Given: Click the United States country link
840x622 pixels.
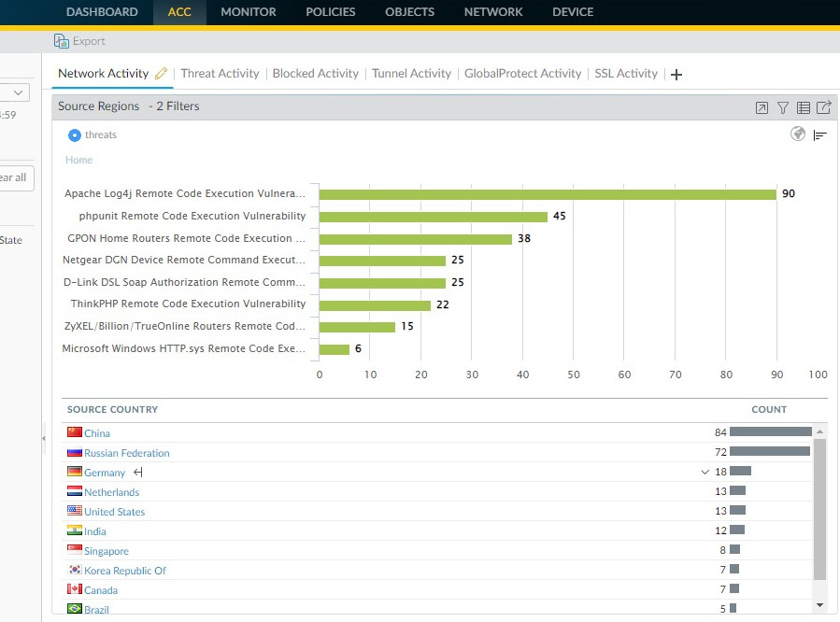Looking at the screenshot, I should [x=115, y=512].
